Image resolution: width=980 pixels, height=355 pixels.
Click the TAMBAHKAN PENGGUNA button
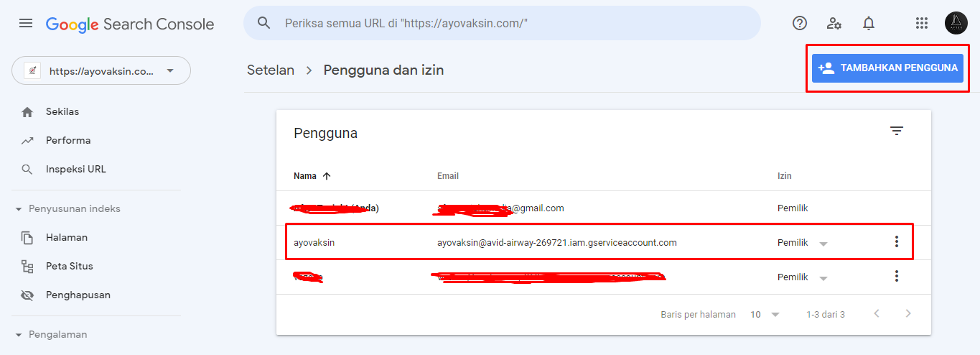(x=887, y=68)
